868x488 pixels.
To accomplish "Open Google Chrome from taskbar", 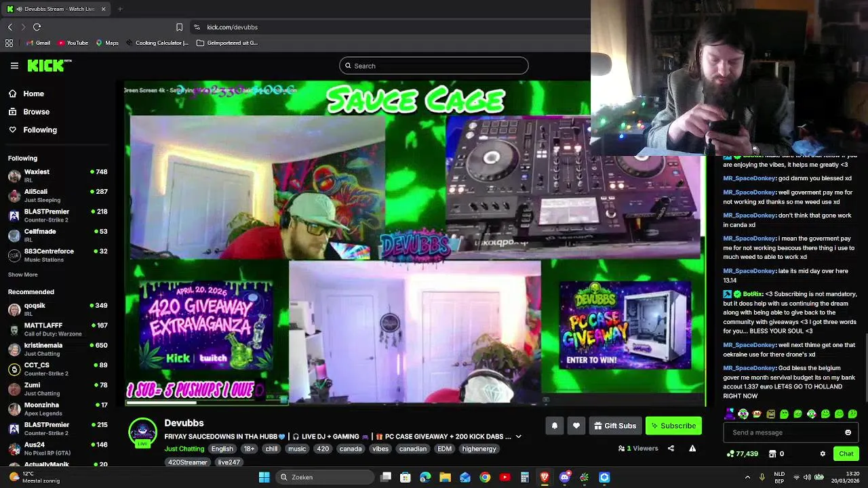I will (485, 477).
